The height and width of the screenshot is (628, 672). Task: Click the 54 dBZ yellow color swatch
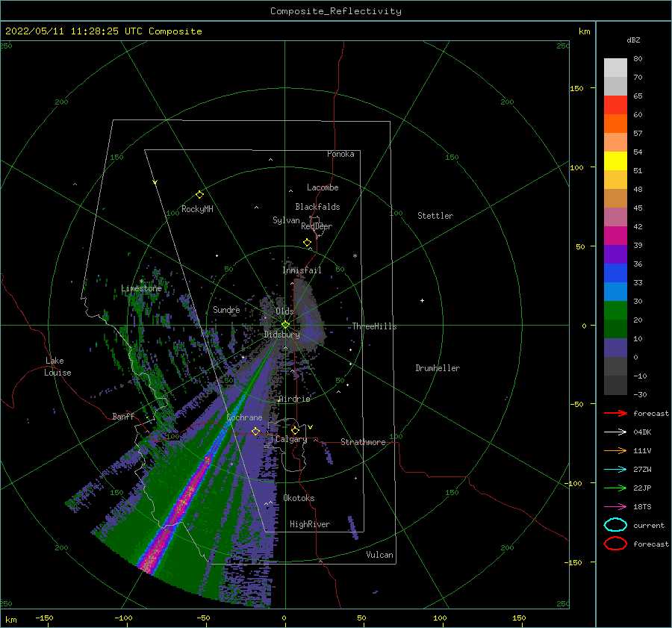[x=615, y=161]
